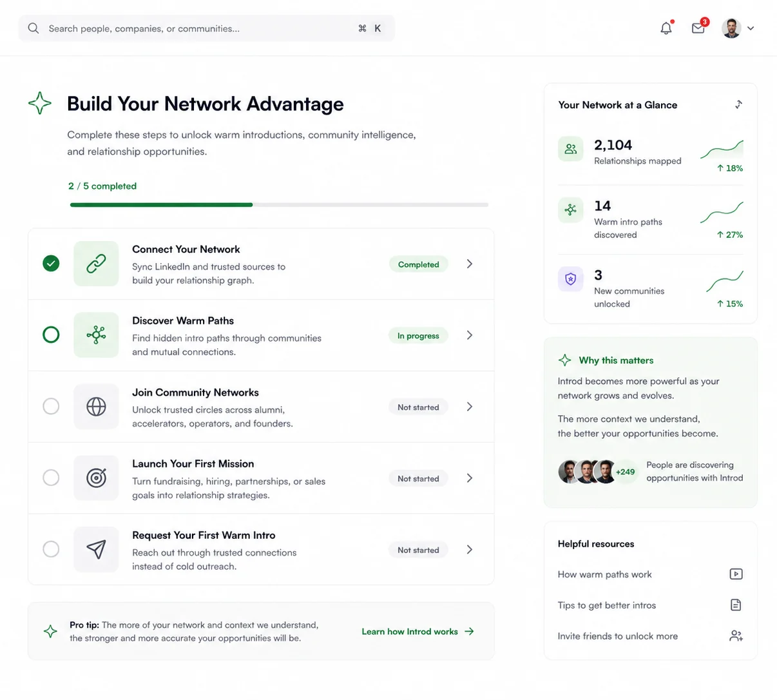The width and height of the screenshot is (777, 700).
Task: Select the Launch Your First Mission circle
Action: point(51,478)
